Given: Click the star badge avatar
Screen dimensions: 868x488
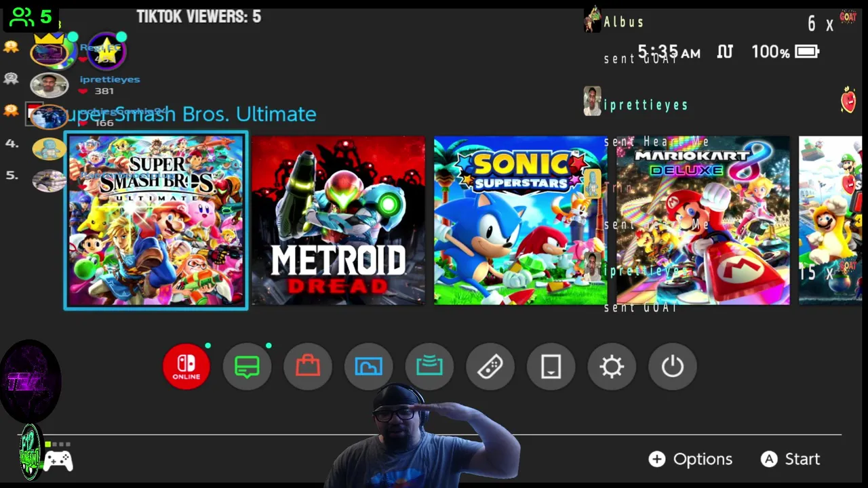Looking at the screenshot, I should click(106, 50).
